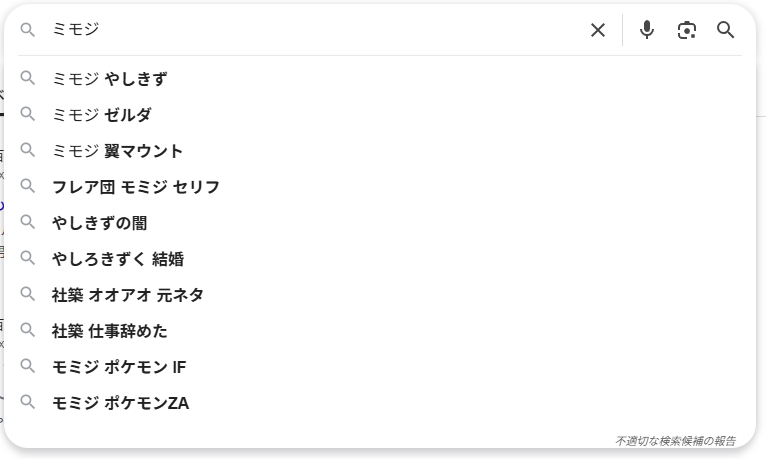Focus the search input containing ミモジ
Screen dimensions: 766x459
pyautogui.click(x=300, y=30)
